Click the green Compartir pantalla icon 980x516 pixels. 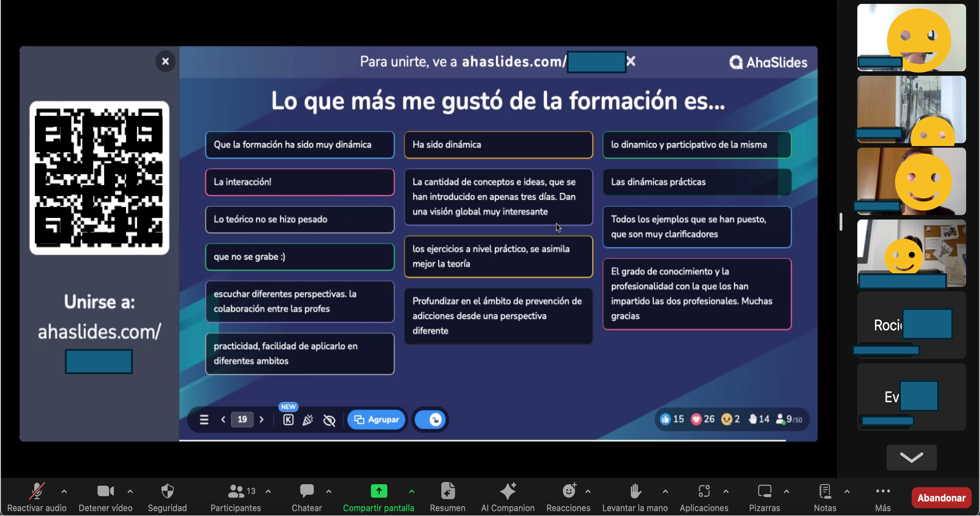[x=379, y=491]
